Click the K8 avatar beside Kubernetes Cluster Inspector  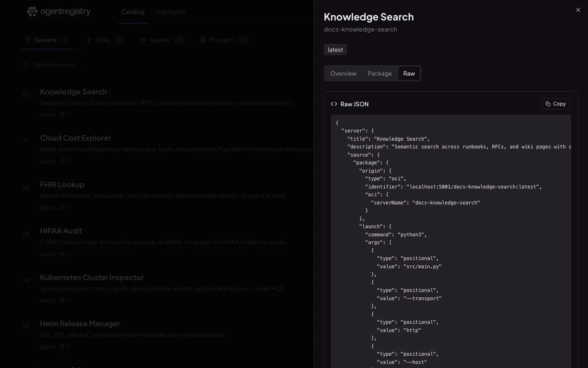(26, 280)
